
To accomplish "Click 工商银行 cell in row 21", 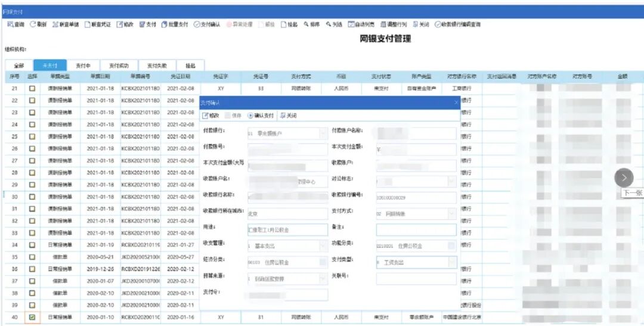I will click(x=462, y=88).
